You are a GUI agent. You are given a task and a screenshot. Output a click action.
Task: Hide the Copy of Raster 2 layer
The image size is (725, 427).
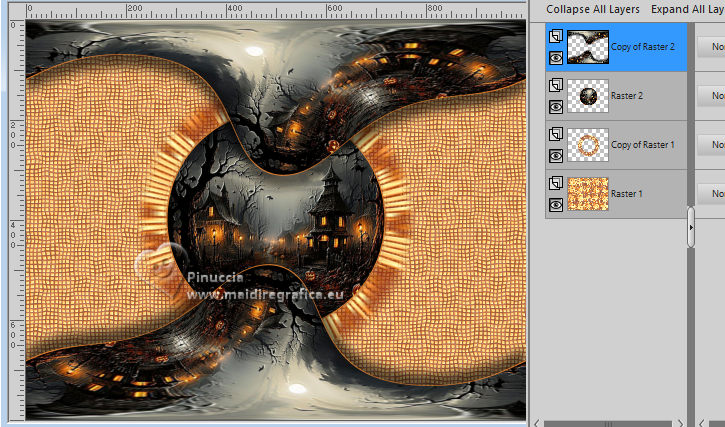click(556, 58)
